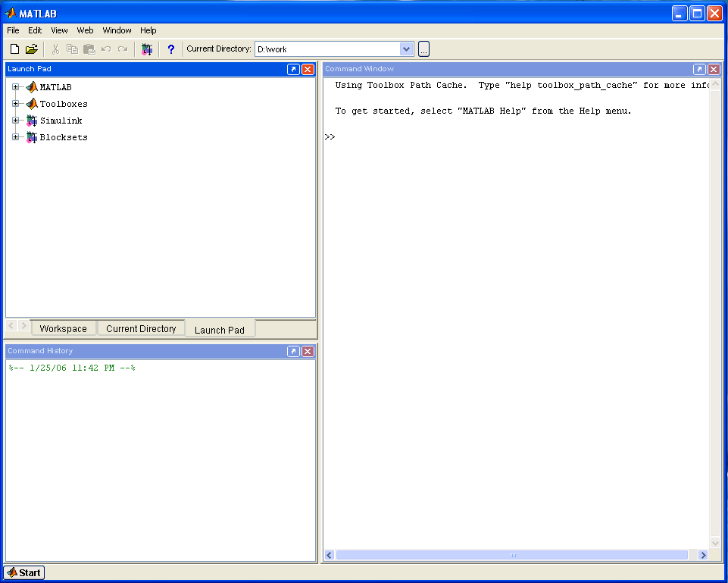Open the Current Directory dropdown arrow
This screenshot has width=728, height=583.
[x=406, y=49]
